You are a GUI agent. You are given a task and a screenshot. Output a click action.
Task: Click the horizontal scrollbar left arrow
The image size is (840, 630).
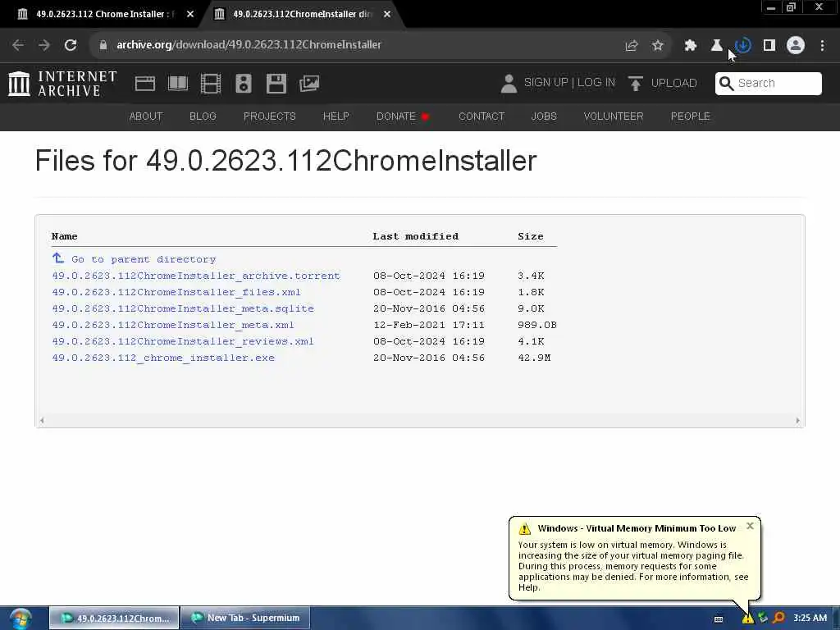tap(42, 421)
